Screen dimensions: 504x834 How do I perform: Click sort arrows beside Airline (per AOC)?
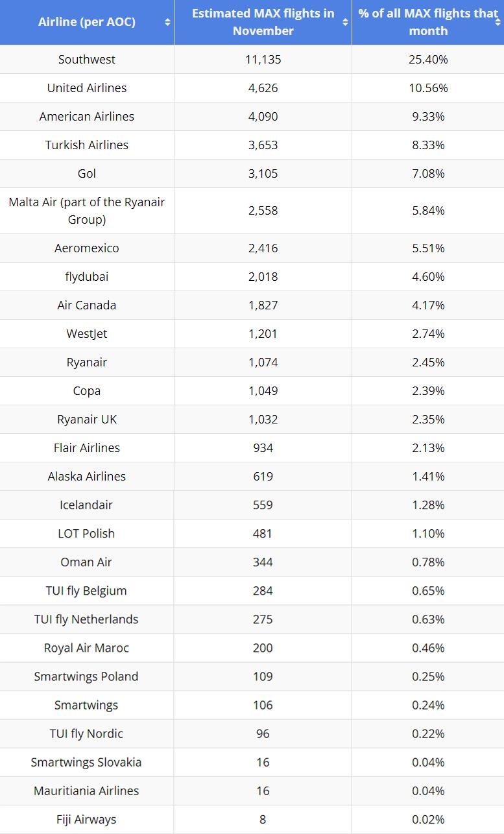(167, 22)
